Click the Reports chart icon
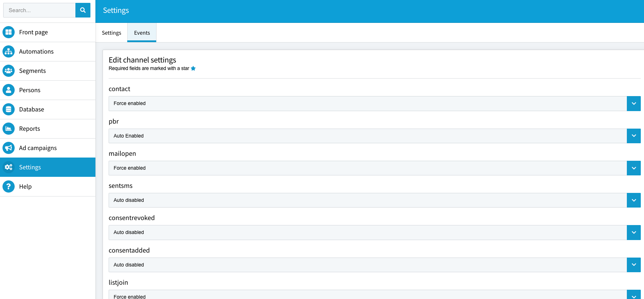 9,129
